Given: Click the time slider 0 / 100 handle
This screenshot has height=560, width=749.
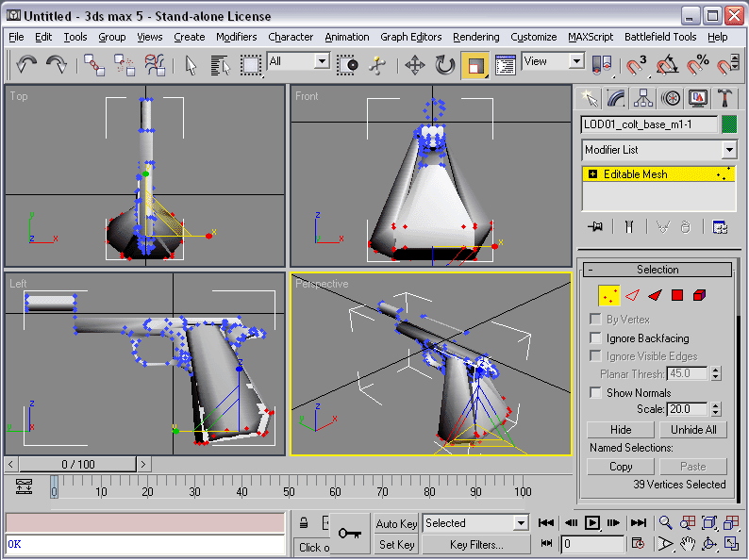Looking at the screenshot, I should (78, 464).
